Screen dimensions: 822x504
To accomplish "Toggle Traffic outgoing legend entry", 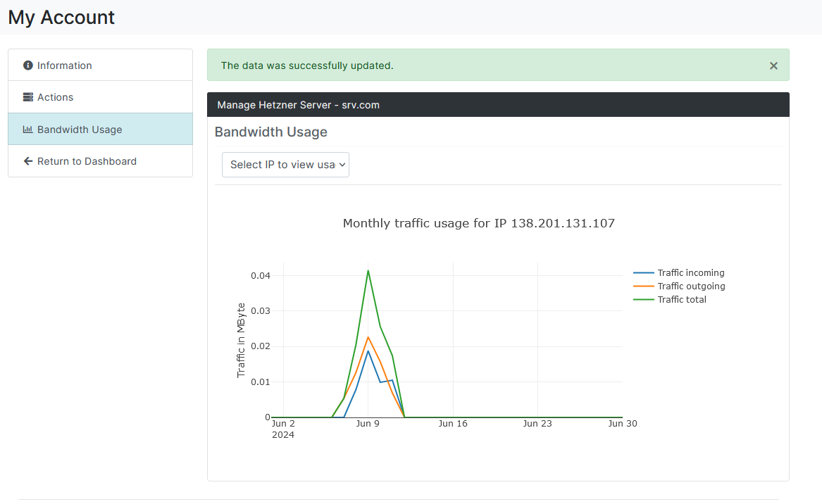I will [x=679, y=286].
